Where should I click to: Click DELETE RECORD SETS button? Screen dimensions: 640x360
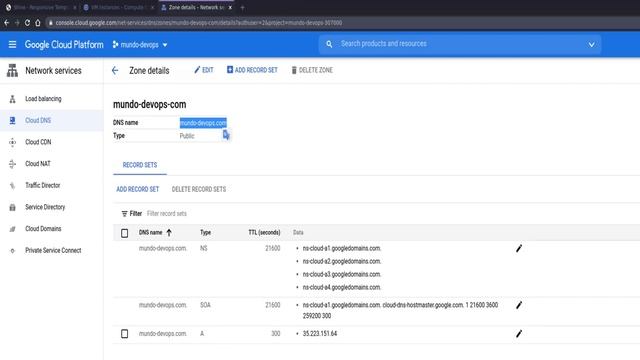coord(199,189)
